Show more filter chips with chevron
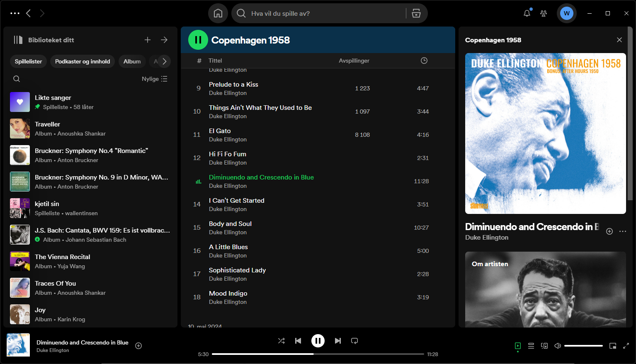Viewport: 636px width, 364px height. [x=165, y=61]
